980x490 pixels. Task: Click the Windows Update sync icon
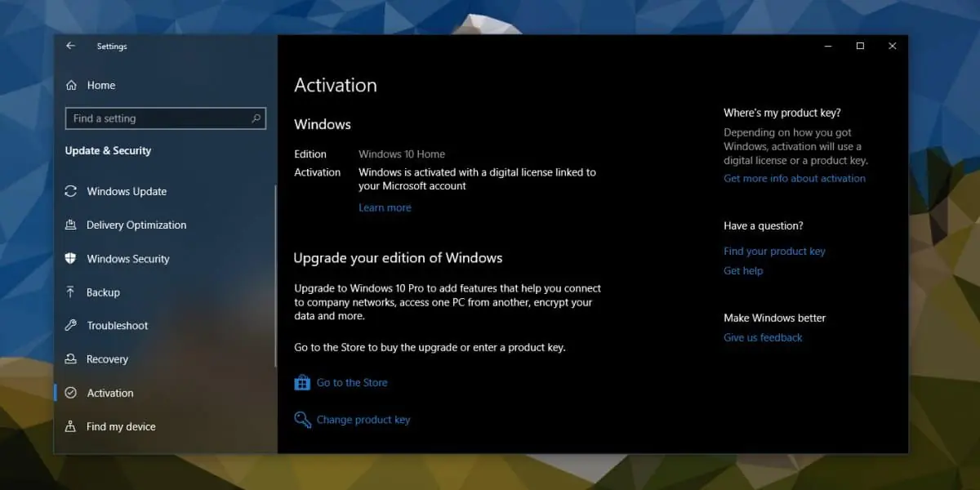(x=70, y=192)
